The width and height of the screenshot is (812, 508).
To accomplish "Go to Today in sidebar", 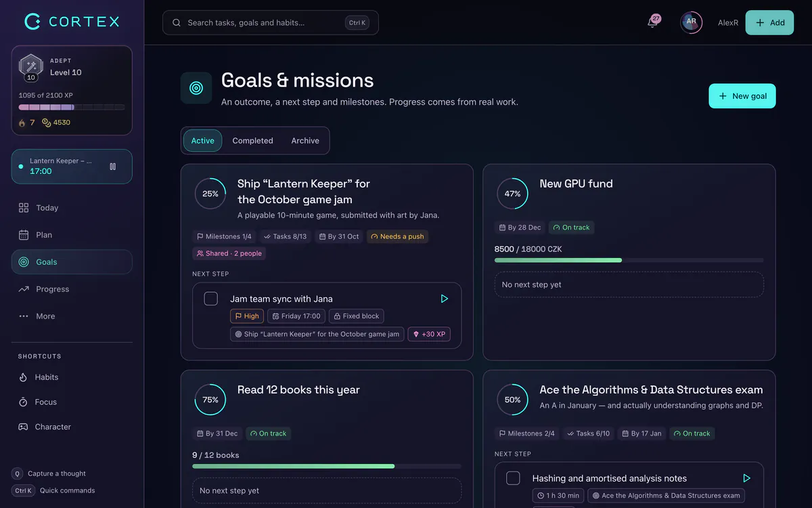I will (72, 208).
